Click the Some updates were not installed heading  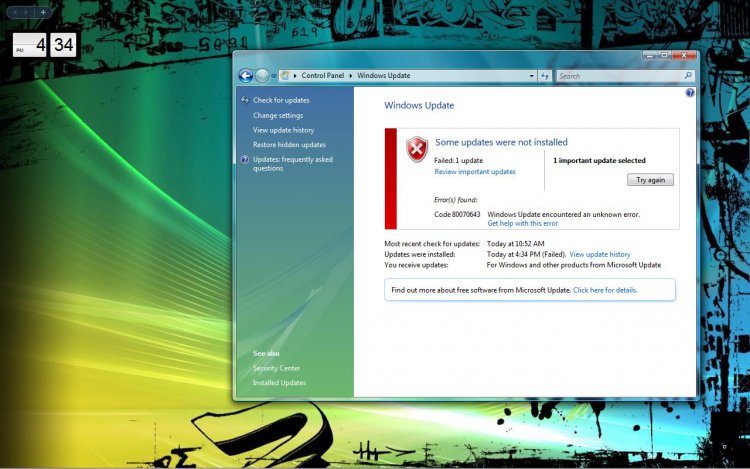(x=501, y=142)
